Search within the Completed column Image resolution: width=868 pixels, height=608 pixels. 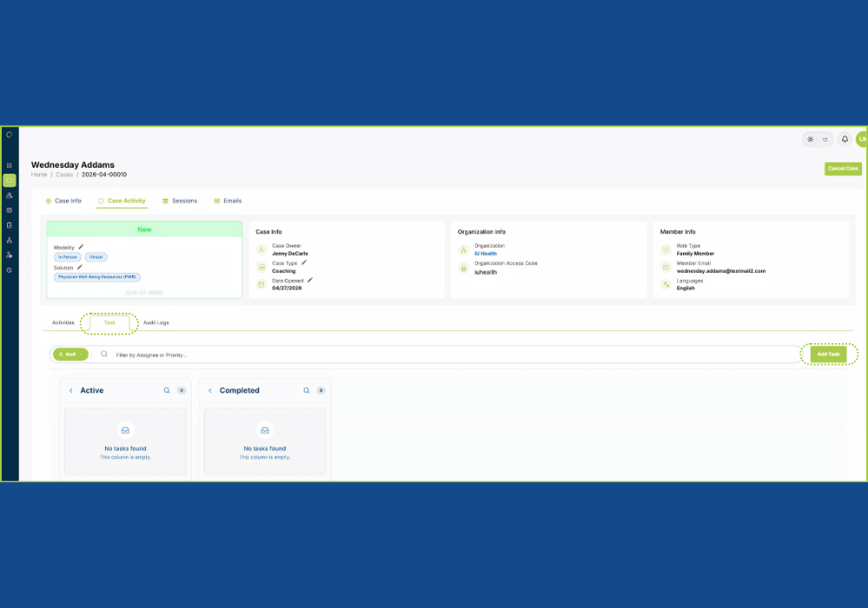306,391
